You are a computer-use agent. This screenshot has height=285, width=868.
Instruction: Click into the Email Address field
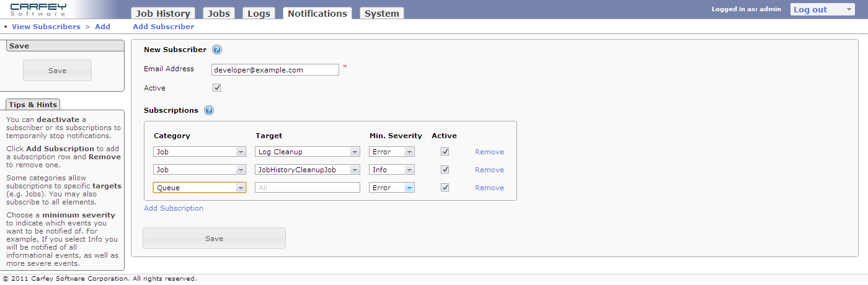275,70
